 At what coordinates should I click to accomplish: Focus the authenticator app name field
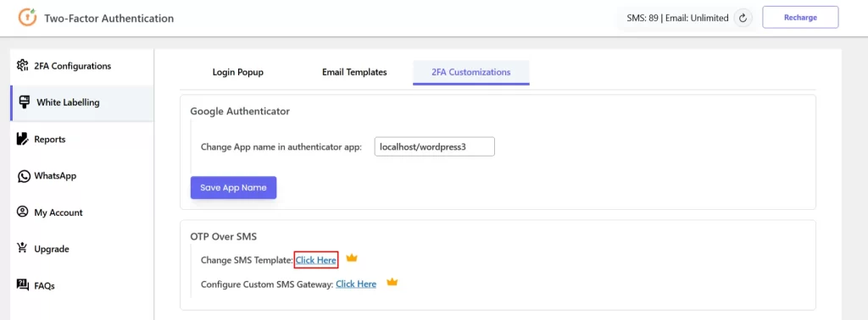click(435, 147)
